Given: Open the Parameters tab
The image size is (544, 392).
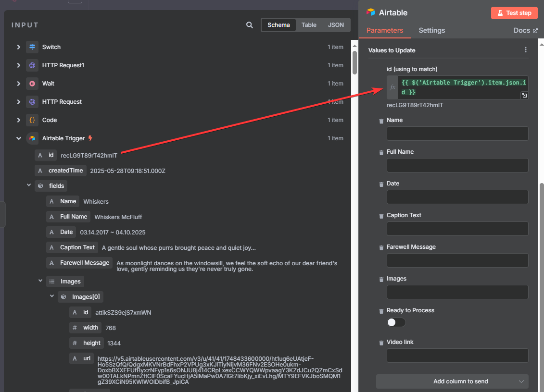Looking at the screenshot, I should 384,30.
